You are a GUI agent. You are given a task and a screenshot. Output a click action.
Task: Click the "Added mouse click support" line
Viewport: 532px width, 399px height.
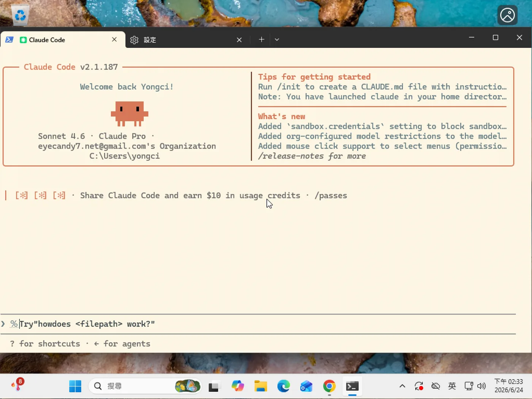coord(382,146)
